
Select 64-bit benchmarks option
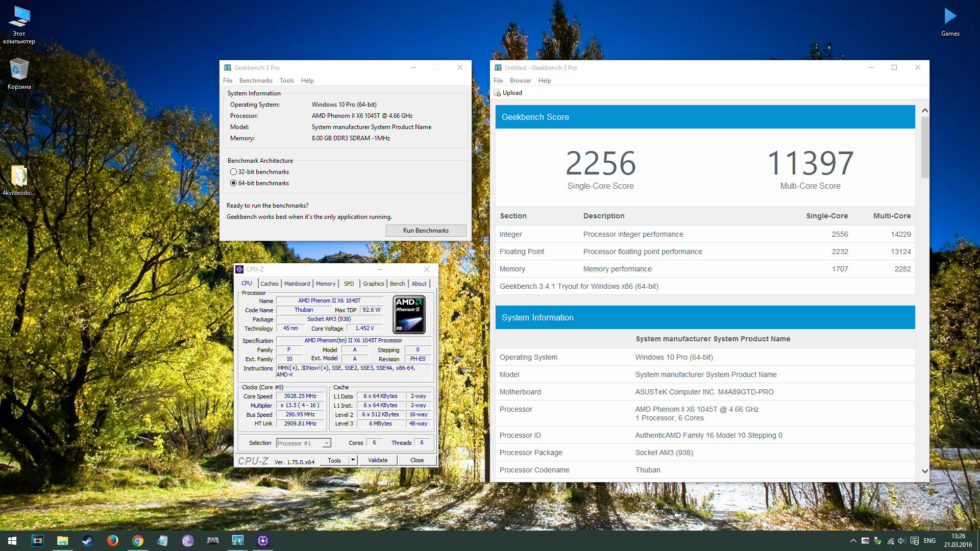coord(259,183)
